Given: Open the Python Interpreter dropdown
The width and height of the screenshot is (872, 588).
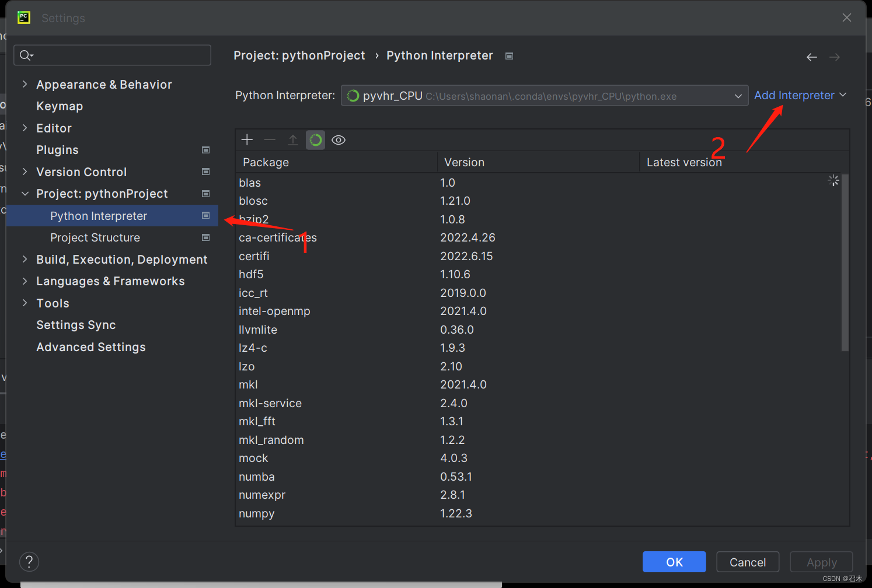Looking at the screenshot, I should click(x=545, y=96).
